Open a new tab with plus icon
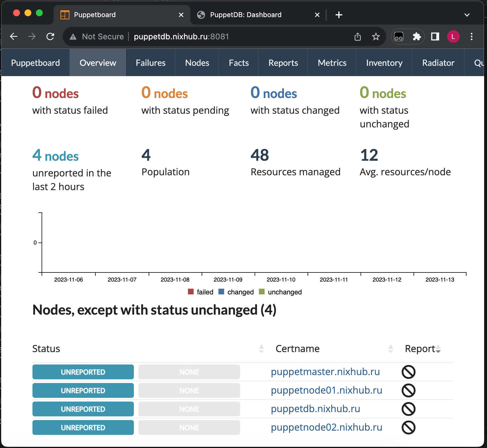The width and height of the screenshot is (487, 448). (x=339, y=15)
